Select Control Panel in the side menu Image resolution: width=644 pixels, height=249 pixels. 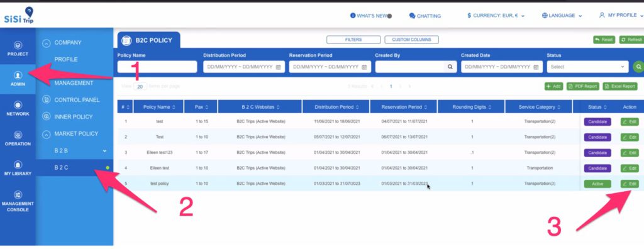click(77, 100)
